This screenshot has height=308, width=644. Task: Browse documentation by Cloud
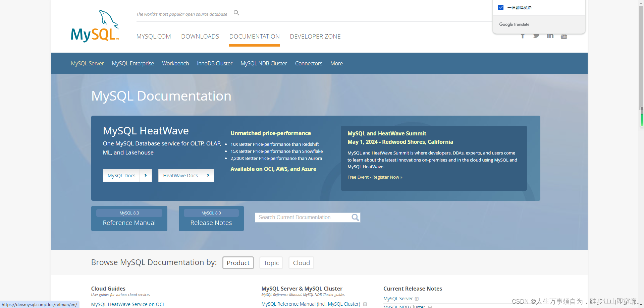tap(302, 263)
